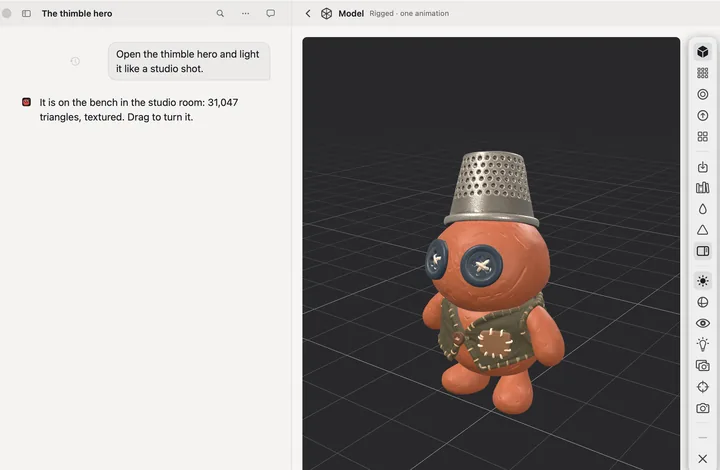
Task: Open the four-squares layout icon
Action: point(703,136)
